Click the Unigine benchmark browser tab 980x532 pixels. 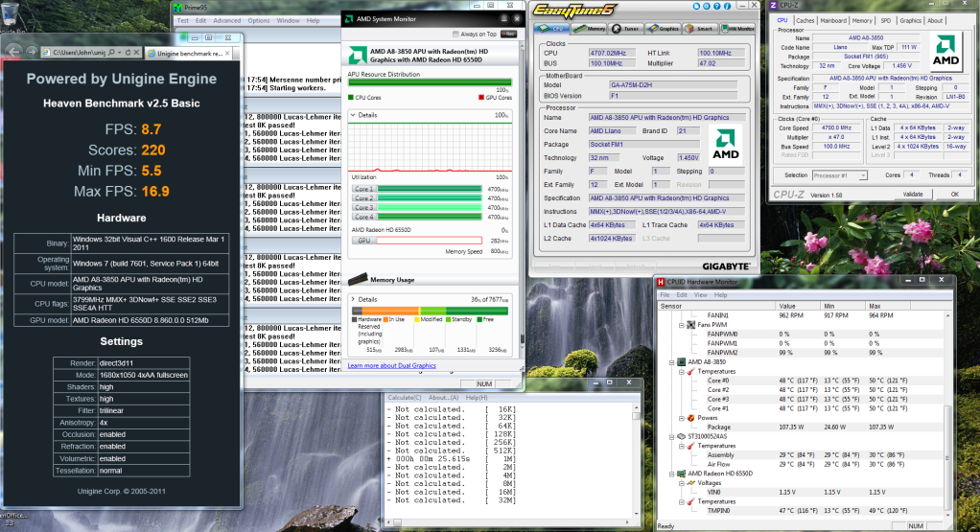(x=190, y=53)
